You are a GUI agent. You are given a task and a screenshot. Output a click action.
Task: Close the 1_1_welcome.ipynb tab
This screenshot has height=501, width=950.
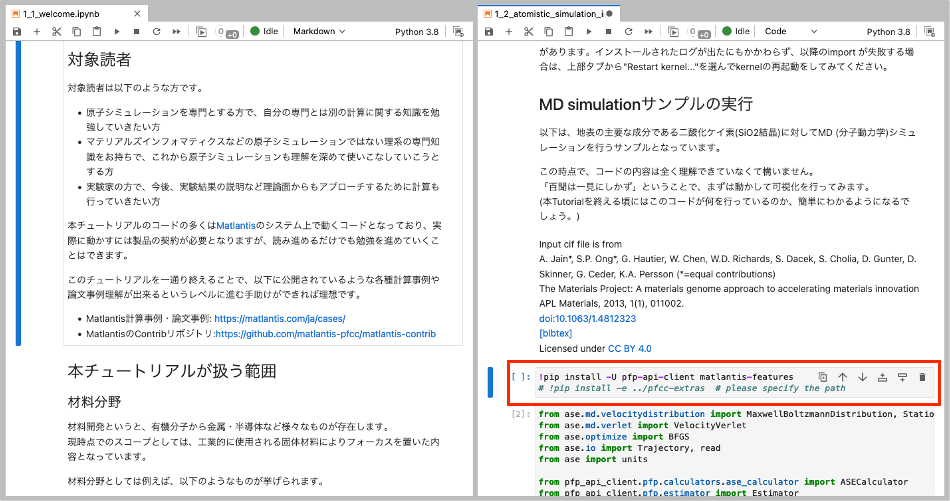pos(135,12)
